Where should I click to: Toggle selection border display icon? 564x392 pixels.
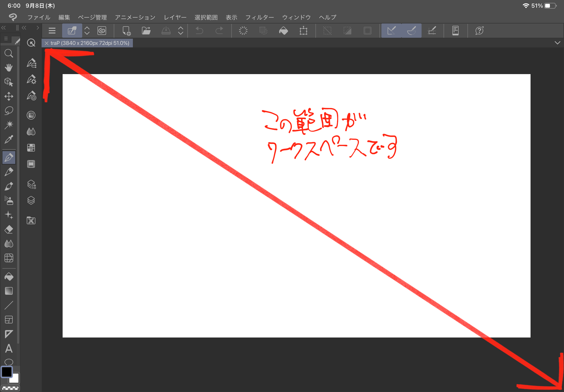pos(368,31)
